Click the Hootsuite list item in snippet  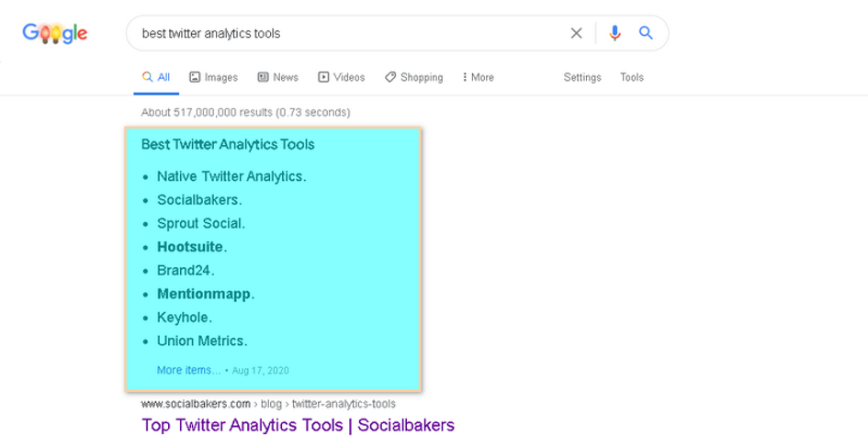tap(192, 247)
